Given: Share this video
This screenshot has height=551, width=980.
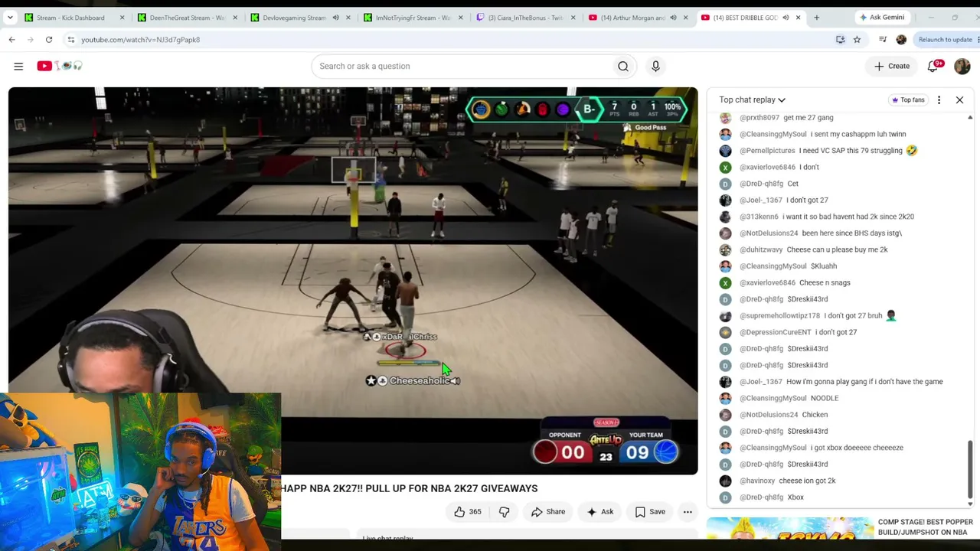Looking at the screenshot, I should [x=548, y=512].
